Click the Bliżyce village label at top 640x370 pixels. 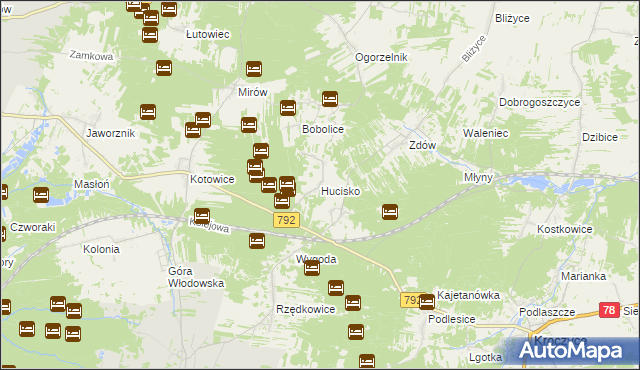pos(512,18)
